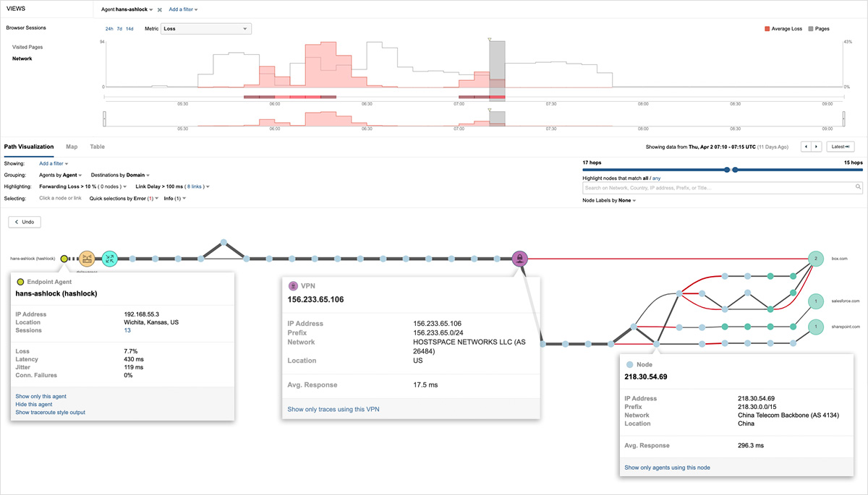Switch to the Map tab
The height and width of the screenshot is (495, 868).
pos(72,147)
